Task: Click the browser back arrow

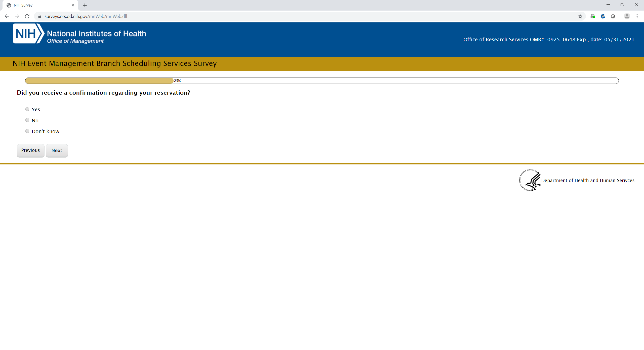Action: (7, 16)
